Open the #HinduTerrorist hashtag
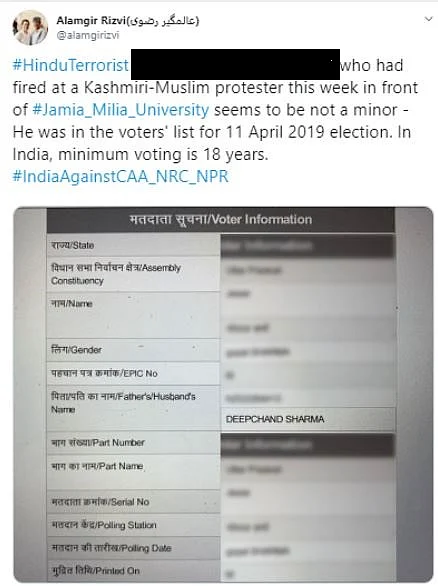438x586 pixels. click(71, 65)
